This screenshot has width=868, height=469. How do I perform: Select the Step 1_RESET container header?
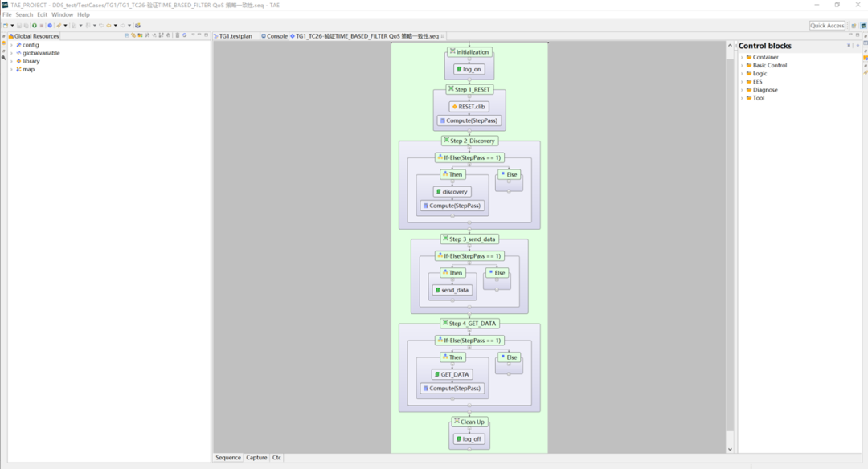pos(469,89)
